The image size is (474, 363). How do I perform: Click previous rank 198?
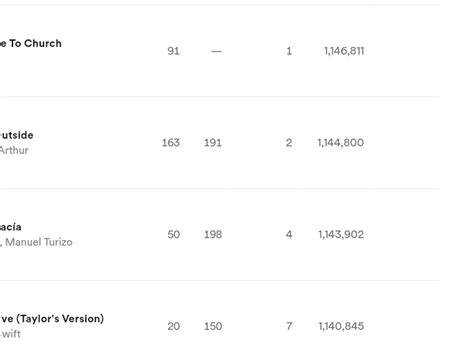point(213,234)
